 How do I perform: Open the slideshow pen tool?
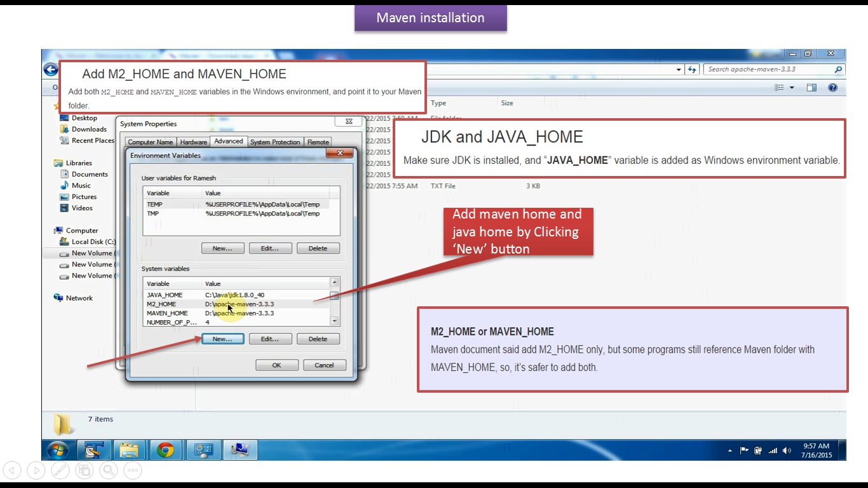(60, 470)
